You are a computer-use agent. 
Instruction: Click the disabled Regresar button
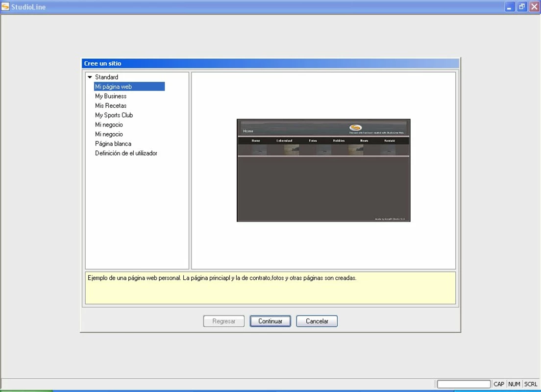(224, 321)
